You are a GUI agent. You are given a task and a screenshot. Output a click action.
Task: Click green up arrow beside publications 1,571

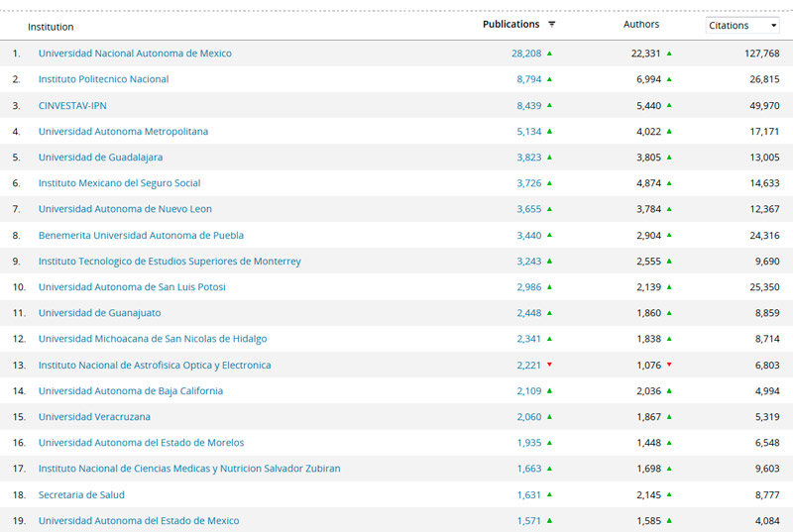click(x=550, y=520)
